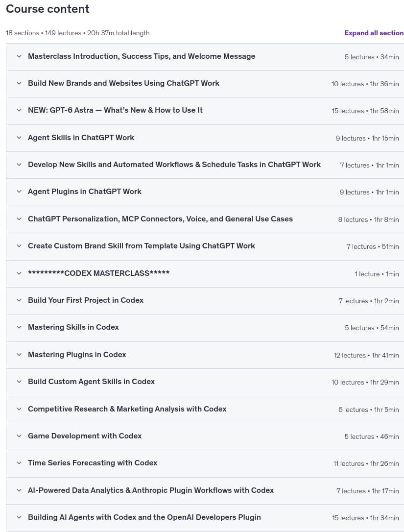Select Building AI Agents with Codex title
Viewport: 404px width, 532px height.
point(144,517)
